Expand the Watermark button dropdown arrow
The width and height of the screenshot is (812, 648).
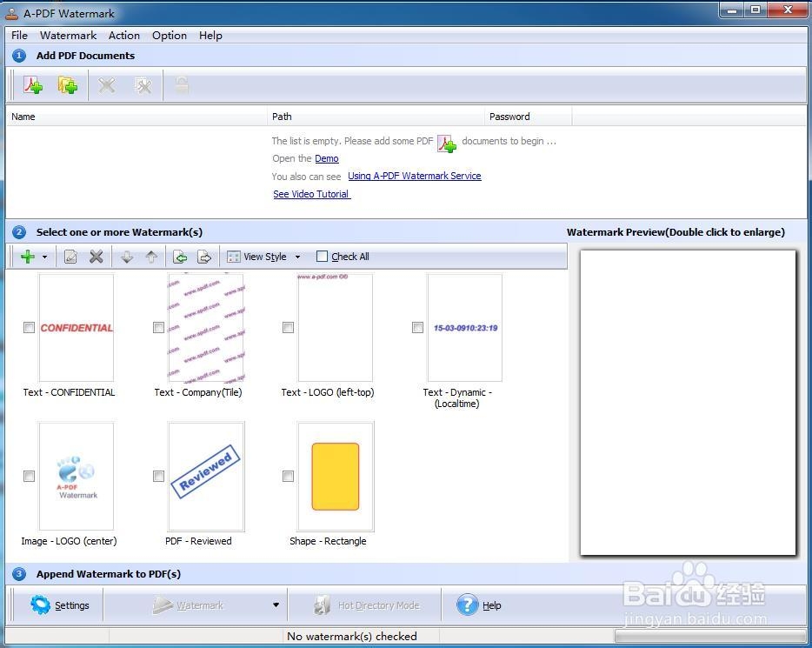click(276, 605)
